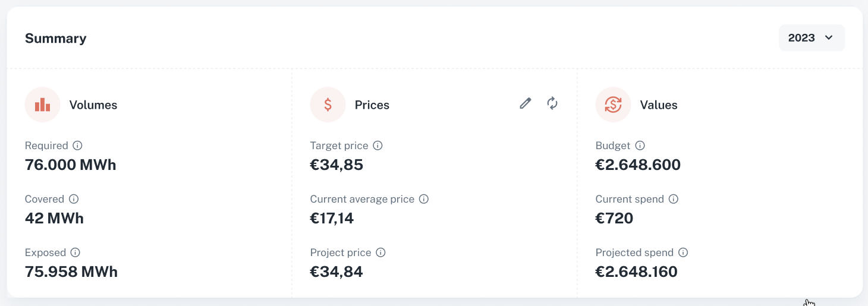Viewport: 868px width, 306px height.
Task: Open the 2023 year dropdown
Action: 812,38
